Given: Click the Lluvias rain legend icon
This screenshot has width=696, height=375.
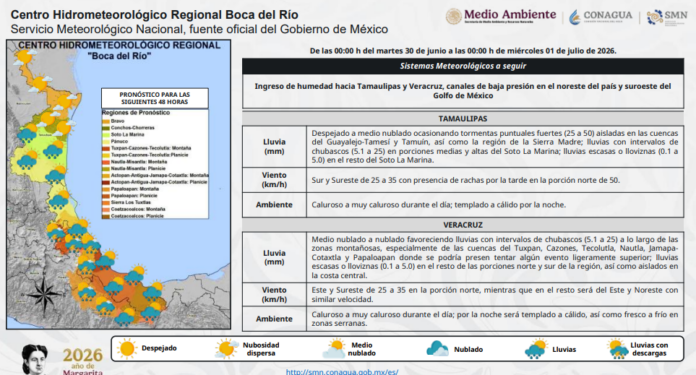Looking at the screenshot, I should click(535, 349).
